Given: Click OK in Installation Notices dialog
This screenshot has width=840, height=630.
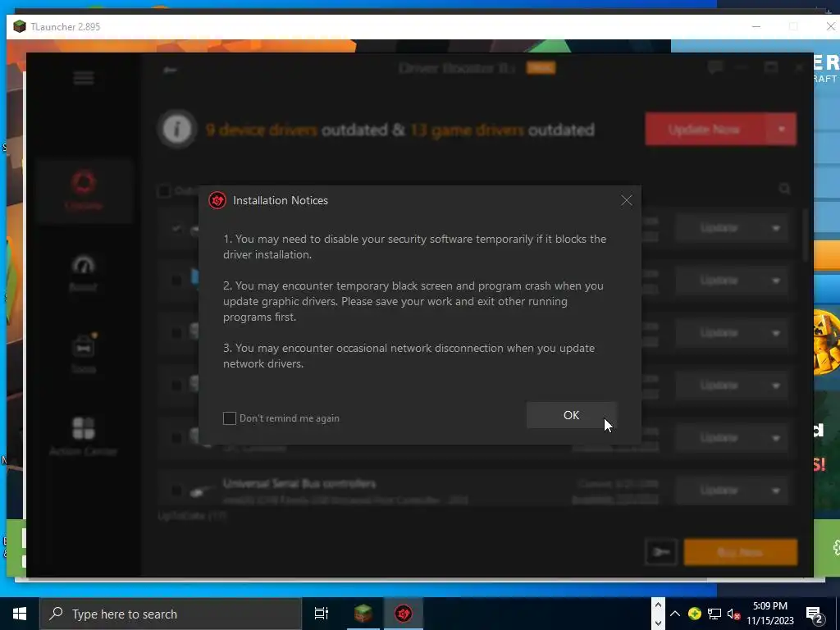Looking at the screenshot, I should (x=571, y=415).
